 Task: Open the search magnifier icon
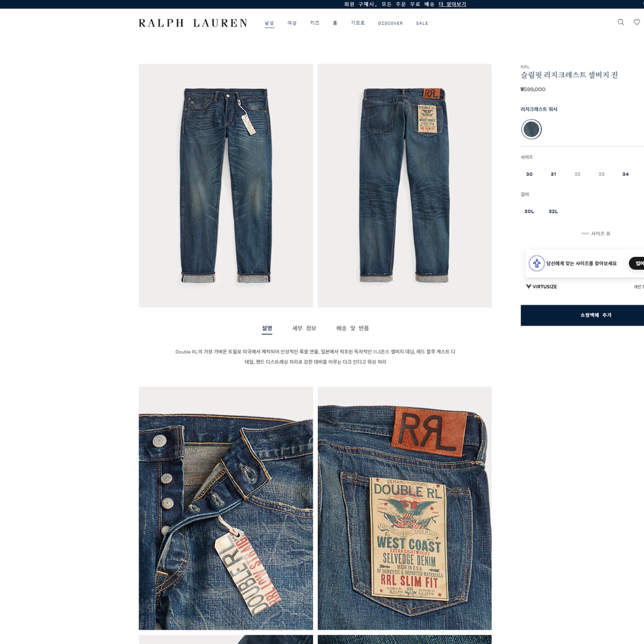click(x=620, y=22)
